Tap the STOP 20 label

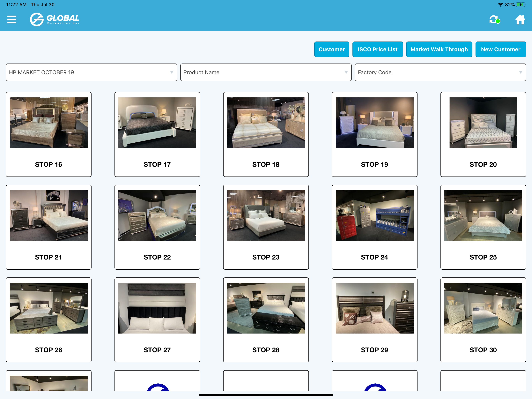[x=483, y=164]
